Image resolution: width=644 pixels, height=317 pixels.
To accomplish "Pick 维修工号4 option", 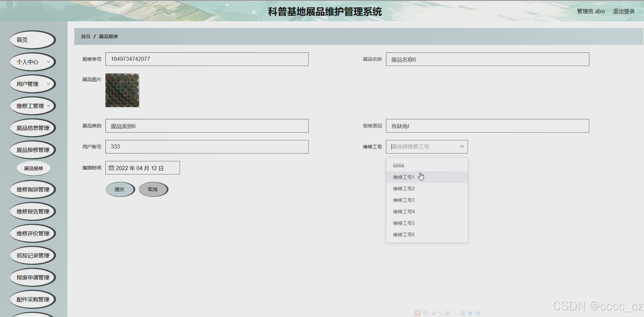I will [403, 212].
